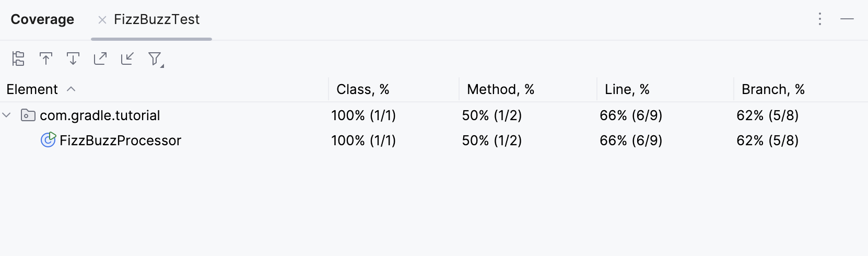Click the Coverage panel title
Screen dimensions: 868x256
42,19
